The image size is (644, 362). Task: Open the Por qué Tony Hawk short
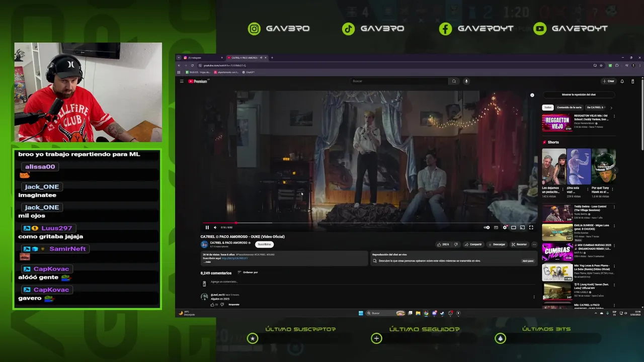pos(603,166)
